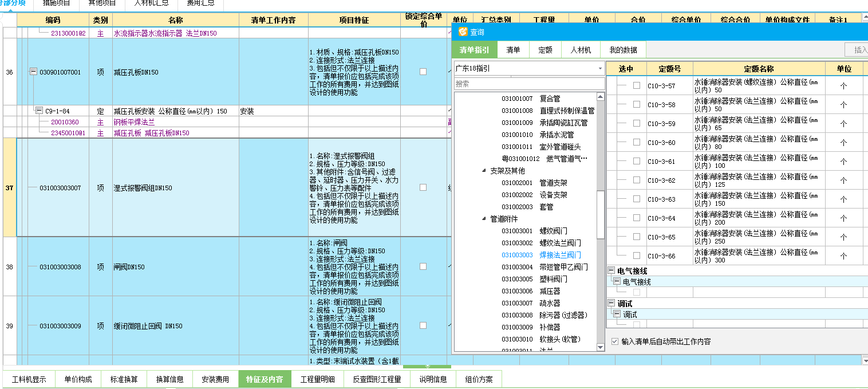Select tree item 031003006 减压器
The height and width of the screenshot is (389, 868).
531,291
